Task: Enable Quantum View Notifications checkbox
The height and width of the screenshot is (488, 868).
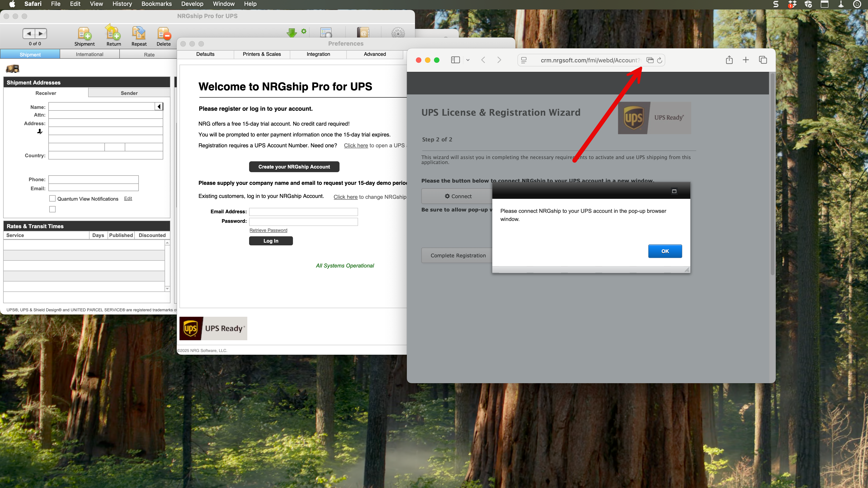Action: [x=52, y=198]
